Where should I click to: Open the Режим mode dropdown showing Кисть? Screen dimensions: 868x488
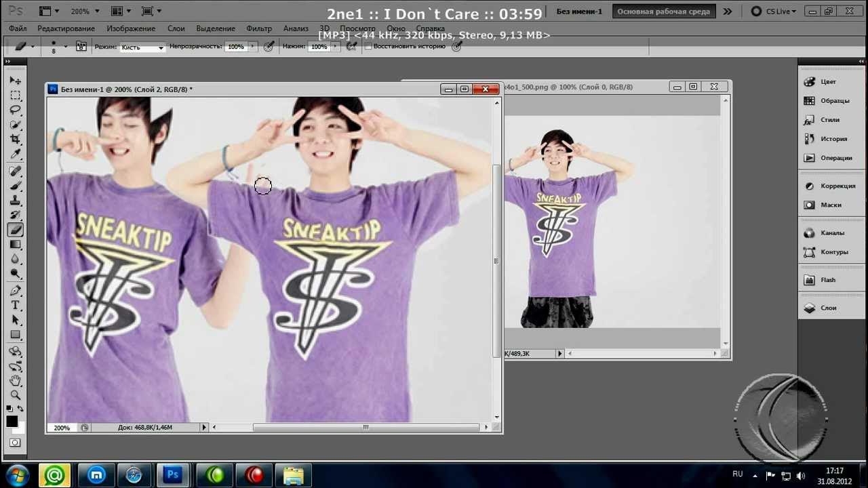click(x=142, y=47)
